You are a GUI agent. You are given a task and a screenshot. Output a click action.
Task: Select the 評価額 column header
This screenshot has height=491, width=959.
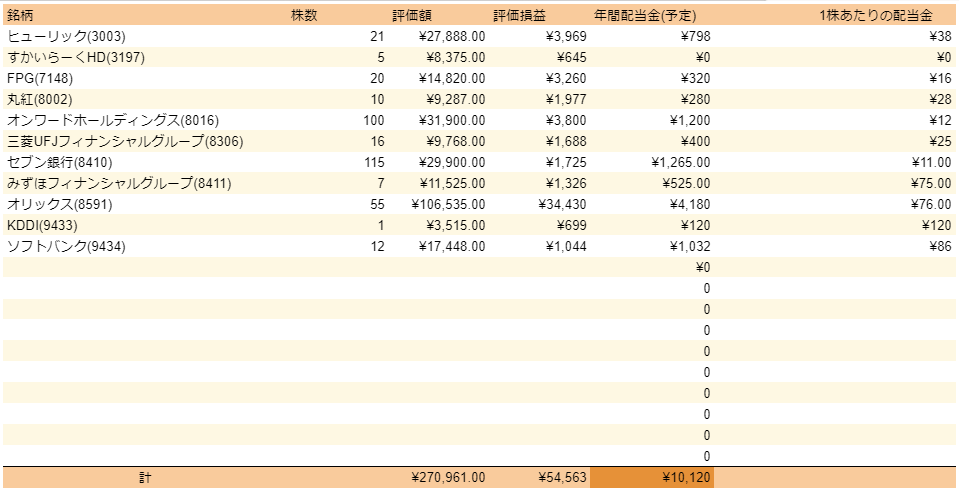pyautogui.click(x=412, y=15)
